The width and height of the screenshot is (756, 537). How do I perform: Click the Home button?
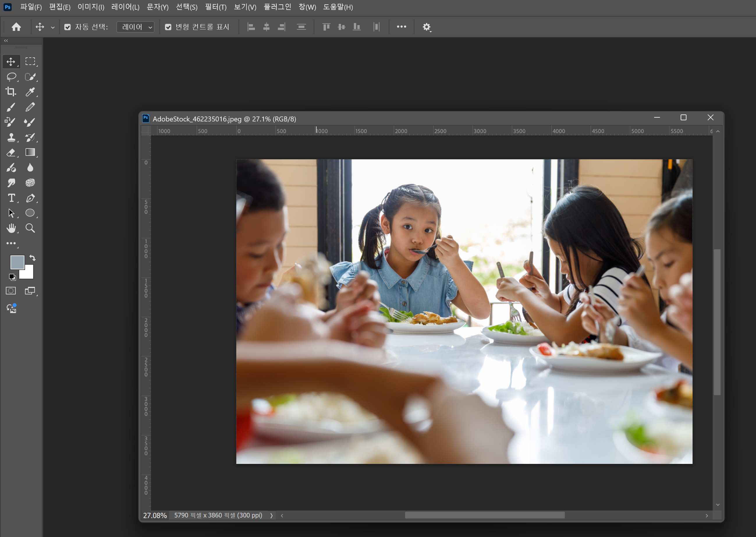pos(16,27)
